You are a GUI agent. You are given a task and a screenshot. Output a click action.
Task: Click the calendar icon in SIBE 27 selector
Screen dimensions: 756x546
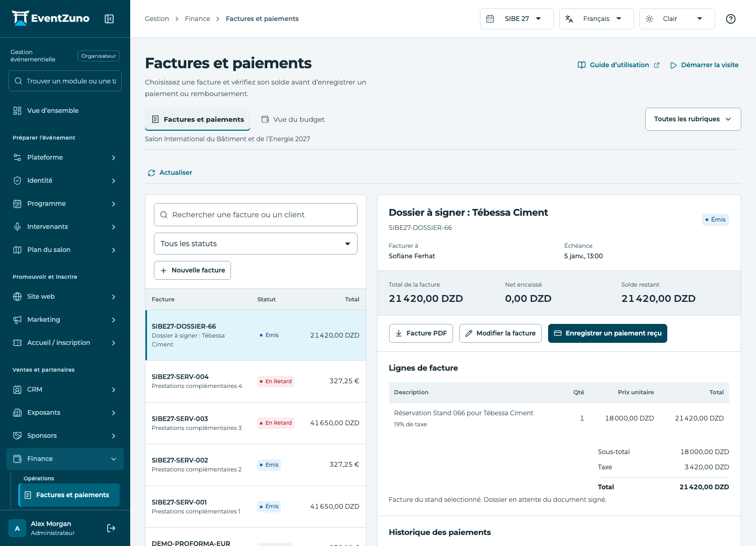[x=490, y=19]
